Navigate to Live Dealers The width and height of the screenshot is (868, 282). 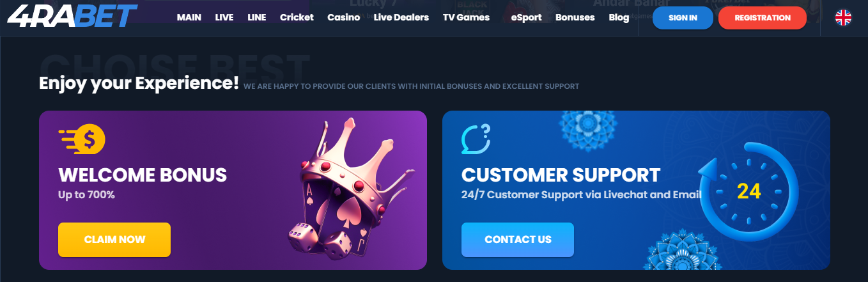coord(401,17)
